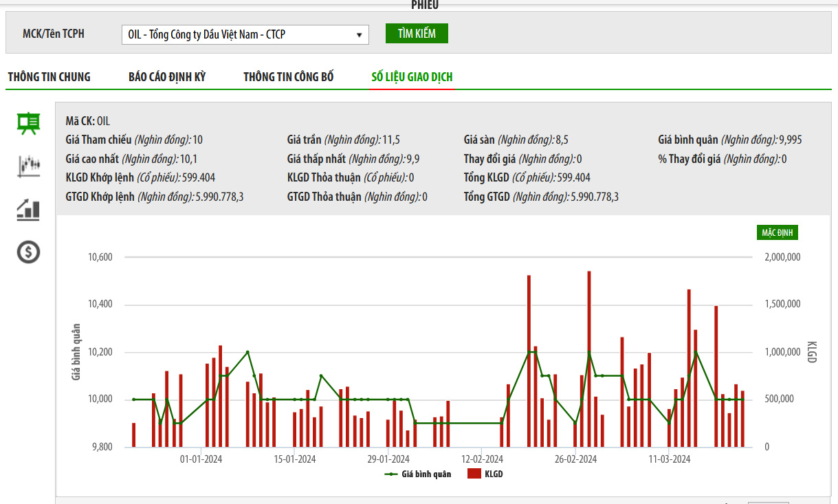Screen dimensions: 838x504
Task: Select the first red bar on the chart's left
Action: [134, 435]
